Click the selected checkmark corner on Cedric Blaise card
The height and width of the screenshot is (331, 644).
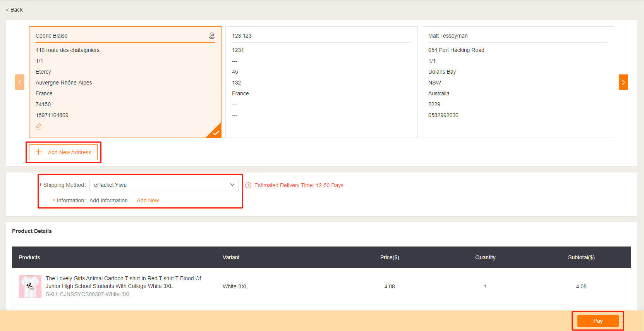(215, 132)
